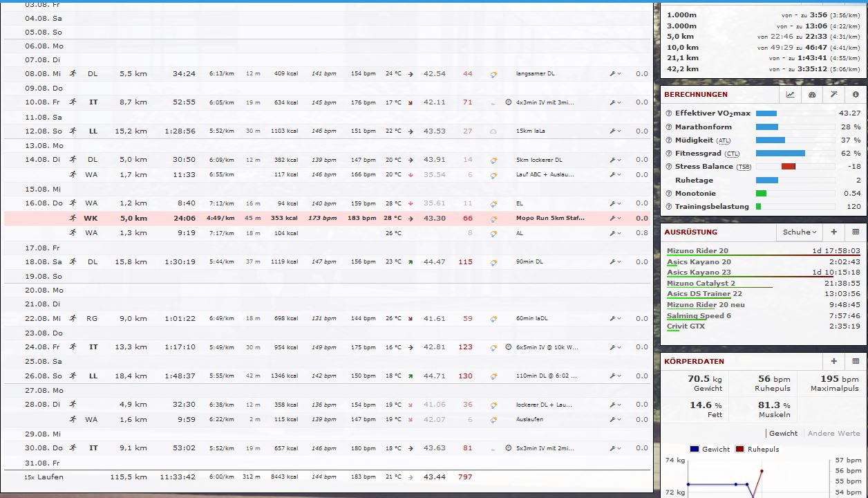Expand wrench menu on 90min DL row
This screenshot has width=868, height=498.
pyautogui.click(x=614, y=262)
